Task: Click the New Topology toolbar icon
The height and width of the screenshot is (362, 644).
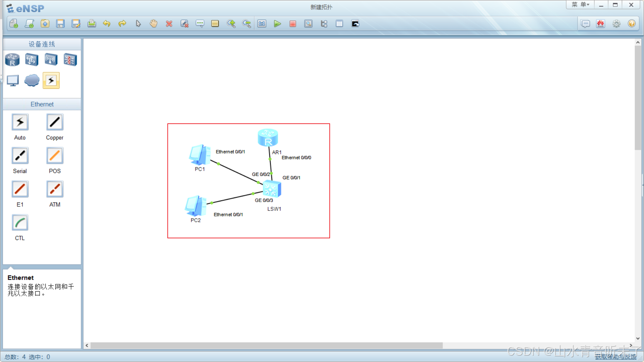Action: (x=14, y=24)
